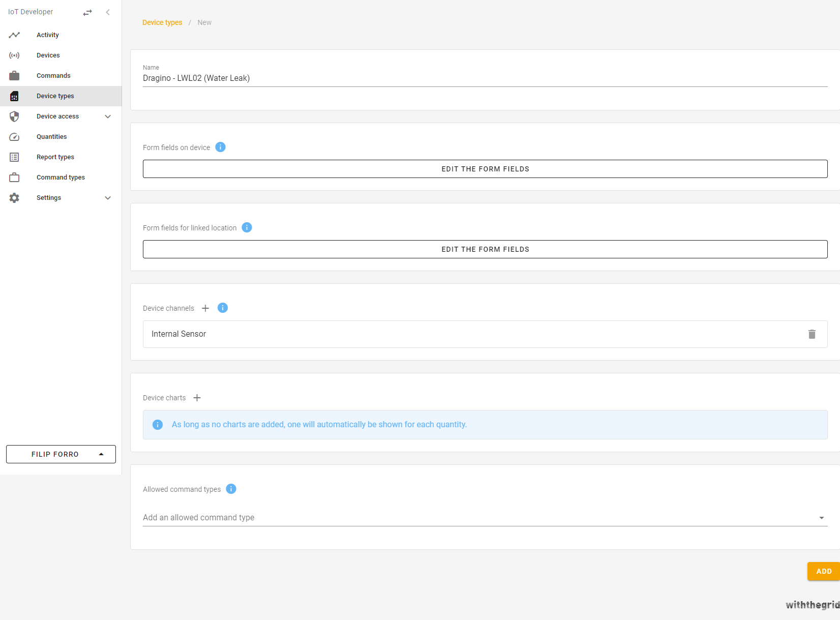Follow the Device types breadcrumb link
The width and height of the screenshot is (840, 620).
tap(162, 22)
